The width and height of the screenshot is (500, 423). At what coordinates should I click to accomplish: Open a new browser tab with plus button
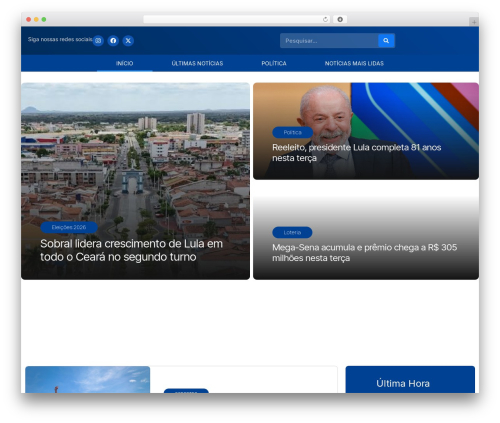474,22
